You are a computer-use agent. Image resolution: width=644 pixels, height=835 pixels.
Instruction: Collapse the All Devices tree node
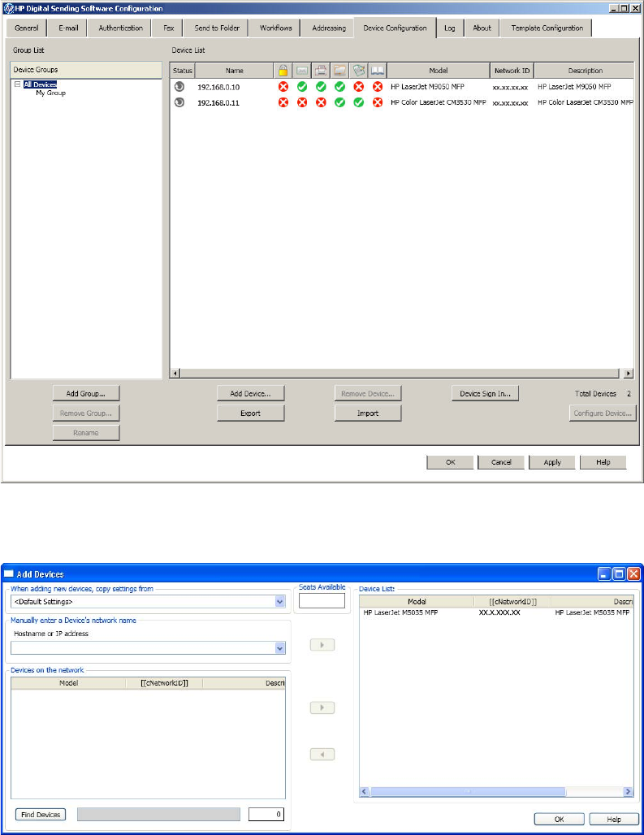(x=18, y=84)
